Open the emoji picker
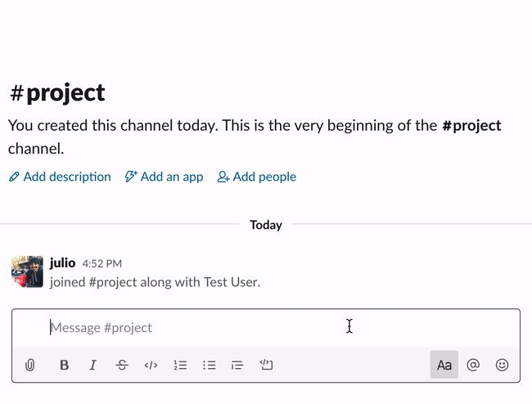 (x=502, y=366)
